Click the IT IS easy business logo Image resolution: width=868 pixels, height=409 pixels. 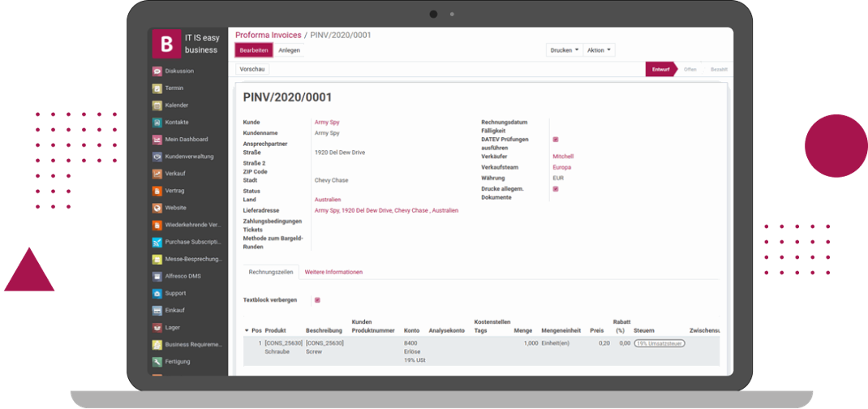pyautogui.click(x=166, y=44)
